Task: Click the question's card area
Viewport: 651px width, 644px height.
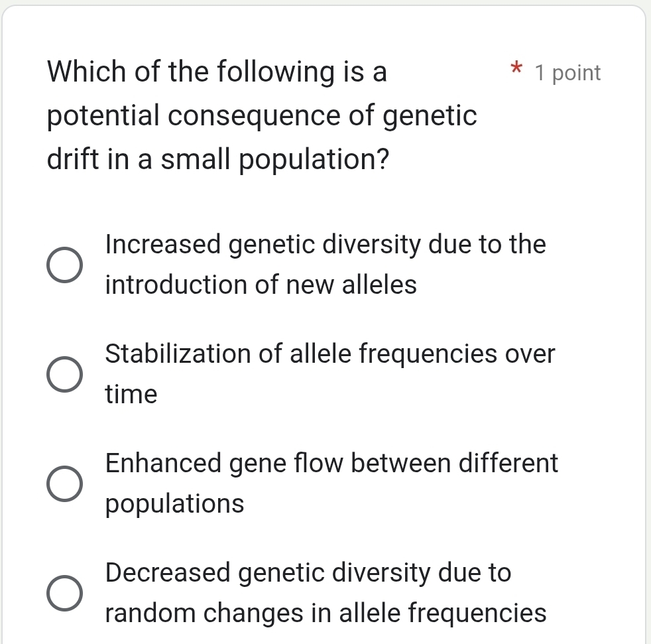Action: click(325, 199)
